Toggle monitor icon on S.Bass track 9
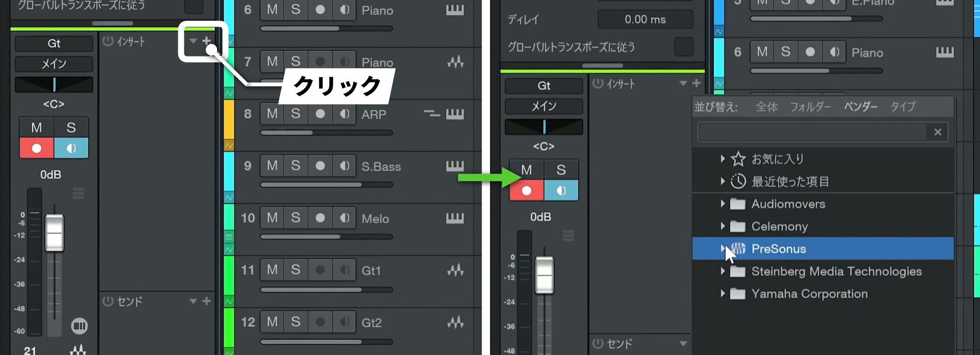 pos(344,166)
